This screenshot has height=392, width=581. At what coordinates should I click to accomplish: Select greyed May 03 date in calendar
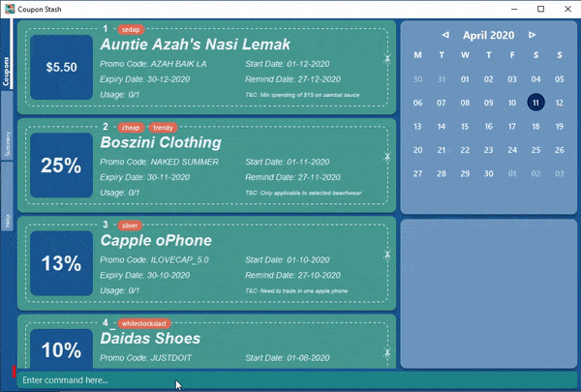click(x=560, y=173)
